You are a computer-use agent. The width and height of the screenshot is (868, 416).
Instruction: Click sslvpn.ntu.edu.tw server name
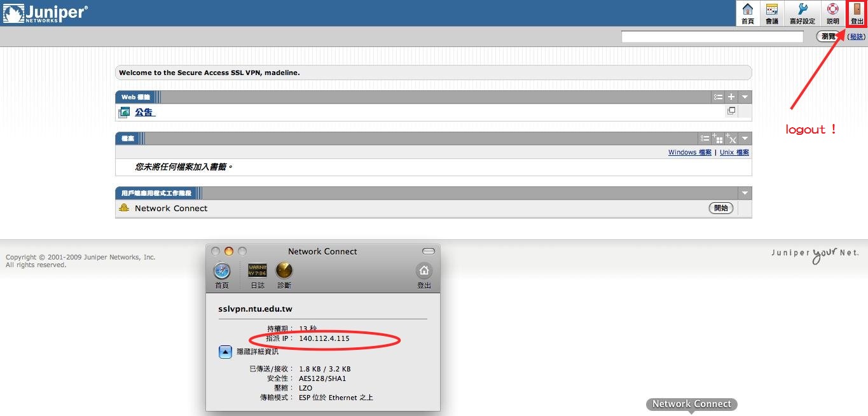click(255, 309)
